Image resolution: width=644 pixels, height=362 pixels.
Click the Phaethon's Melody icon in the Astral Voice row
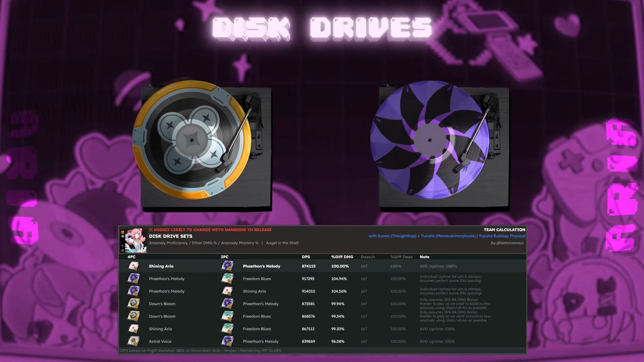pyautogui.click(x=227, y=341)
